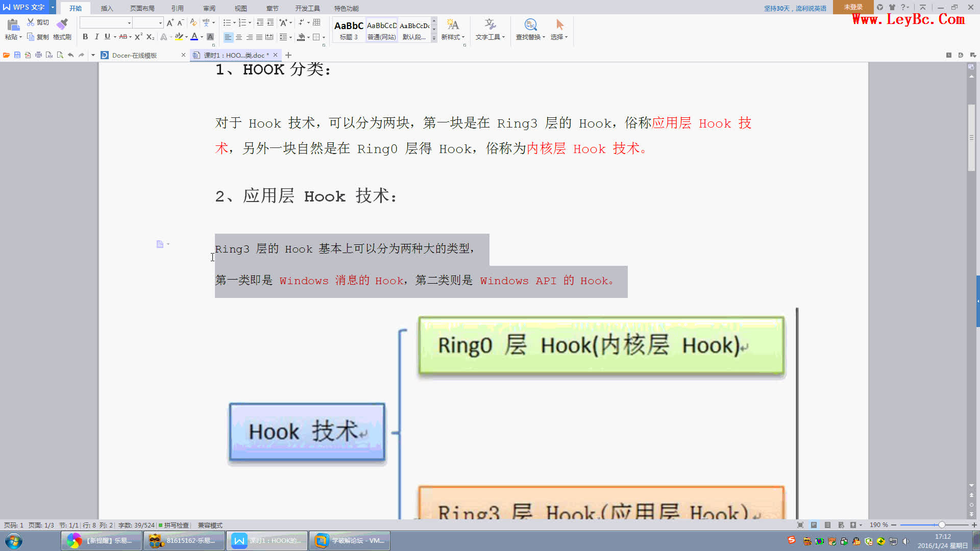This screenshot has height=551, width=980.
Task: Click the bulleted list icon
Action: coord(227,22)
